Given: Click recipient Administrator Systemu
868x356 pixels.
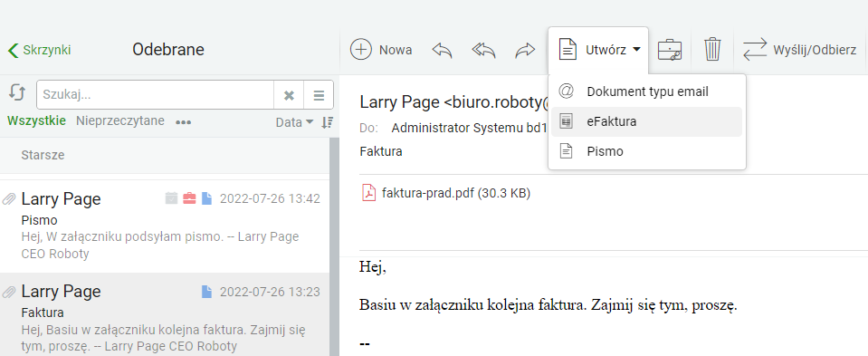Looking at the screenshot, I should point(470,128).
